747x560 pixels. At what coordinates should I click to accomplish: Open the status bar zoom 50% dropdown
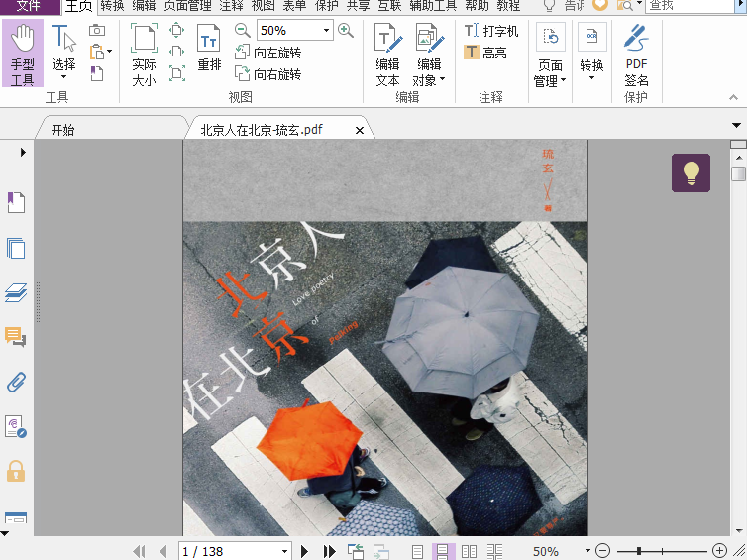click(587, 551)
